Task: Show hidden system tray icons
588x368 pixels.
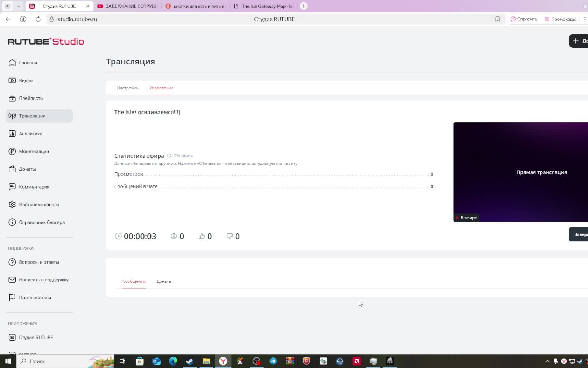Action: pos(547,361)
